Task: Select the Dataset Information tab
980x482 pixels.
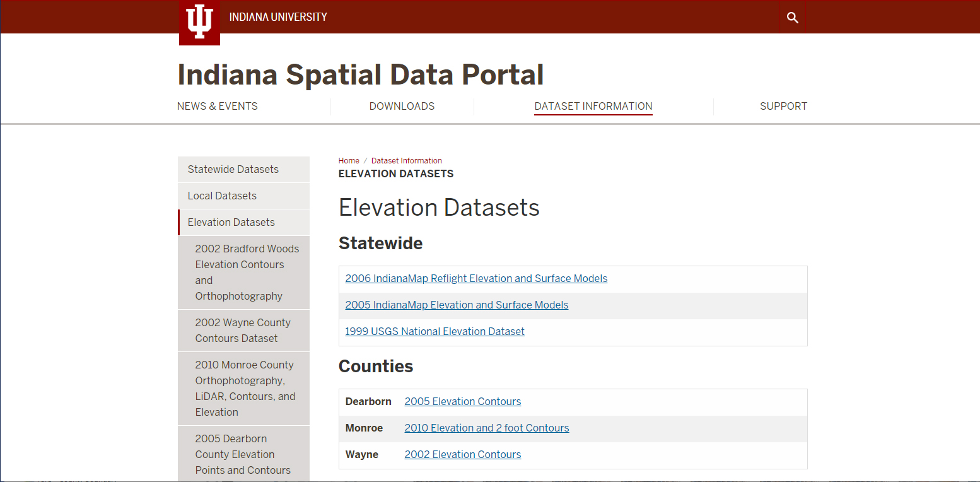Action: (593, 106)
